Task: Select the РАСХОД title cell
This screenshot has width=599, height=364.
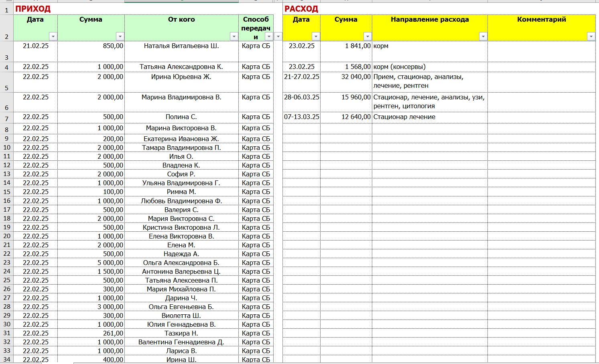Action: pyautogui.click(x=301, y=9)
